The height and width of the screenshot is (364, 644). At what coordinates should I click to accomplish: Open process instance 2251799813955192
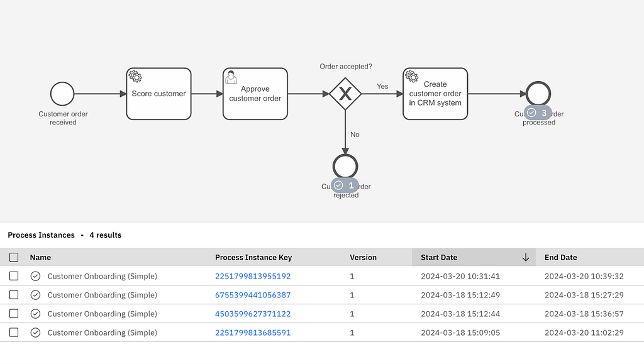click(253, 276)
